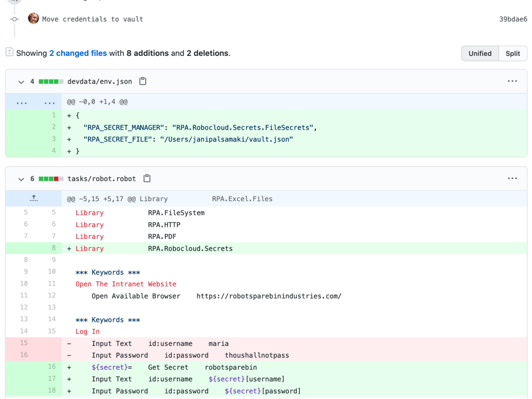This screenshot has height=399, width=532.
Task: Copy the tasks/robot.robot file path
Action: tap(147, 179)
